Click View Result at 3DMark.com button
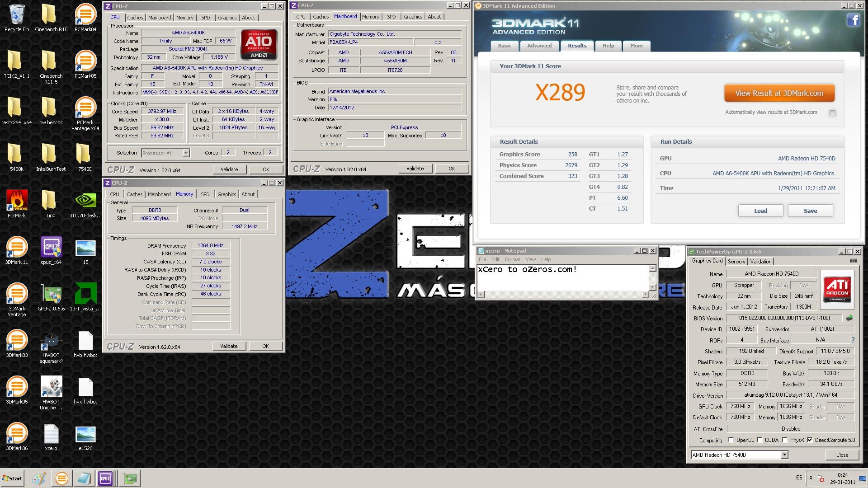 pos(779,94)
